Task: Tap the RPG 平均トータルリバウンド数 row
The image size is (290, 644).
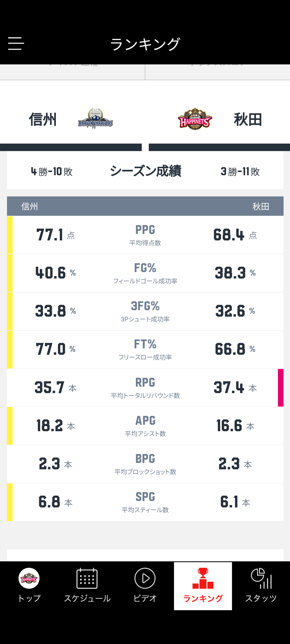Action: click(145, 388)
